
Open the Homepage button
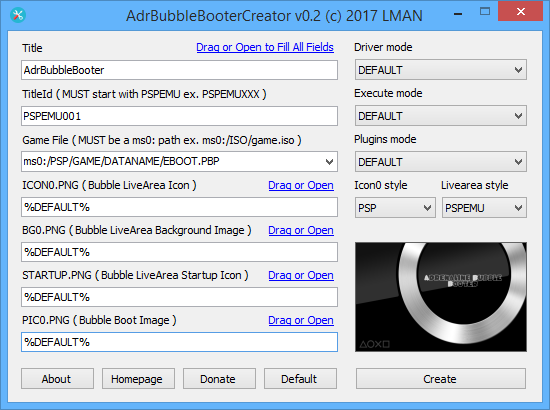click(138, 378)
